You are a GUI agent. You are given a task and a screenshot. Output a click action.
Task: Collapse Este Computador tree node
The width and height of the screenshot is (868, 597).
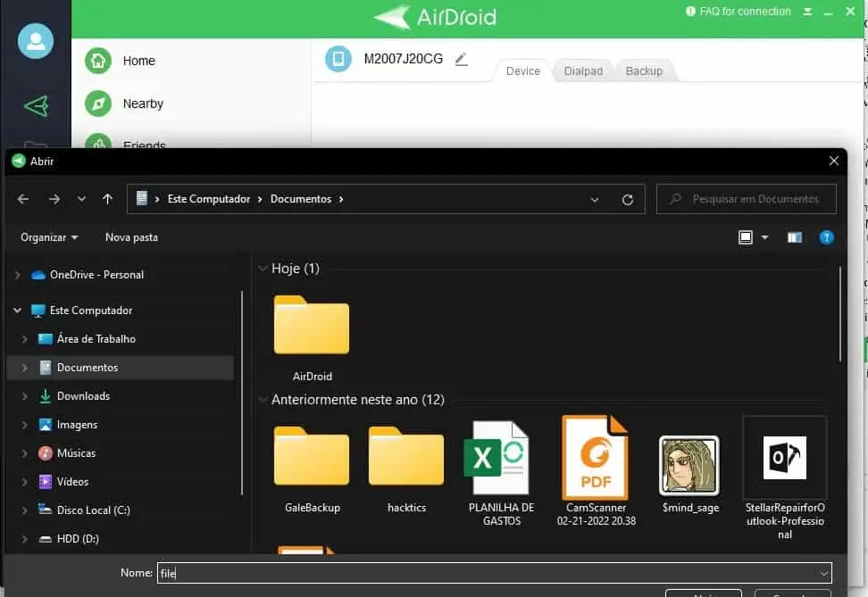click(17, 311)
